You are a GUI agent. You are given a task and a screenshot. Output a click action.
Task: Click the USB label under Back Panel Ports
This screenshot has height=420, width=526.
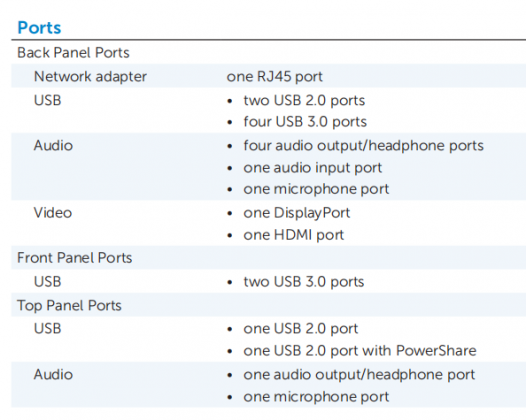click(x=48, y=100)
